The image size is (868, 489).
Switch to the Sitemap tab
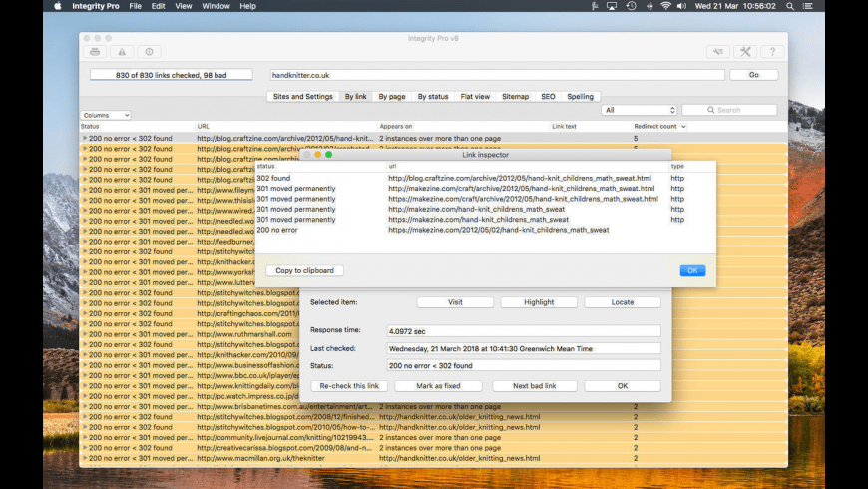click(516, 97)
